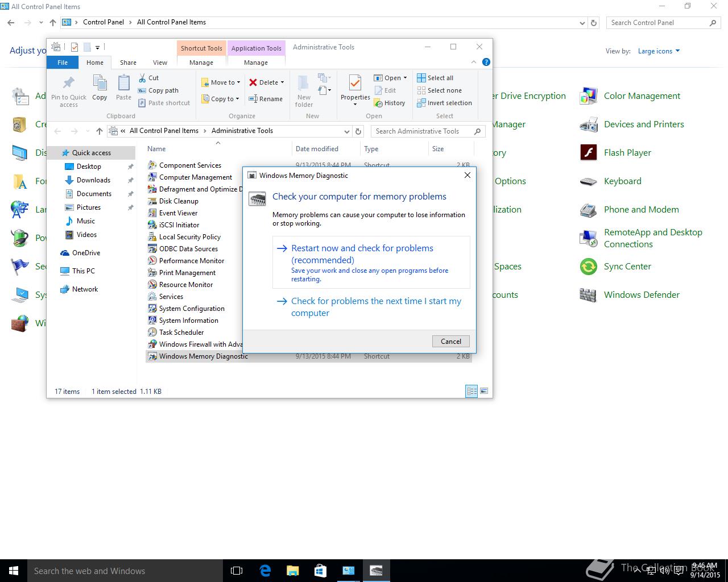Click Pin to Quick access icon
Screen dimensions: 728x582
[69, 84]
